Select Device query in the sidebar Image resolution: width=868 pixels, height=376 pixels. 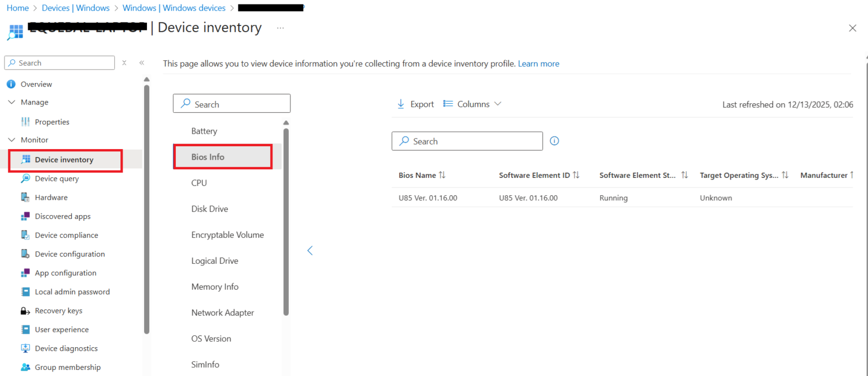pos(57,178)
